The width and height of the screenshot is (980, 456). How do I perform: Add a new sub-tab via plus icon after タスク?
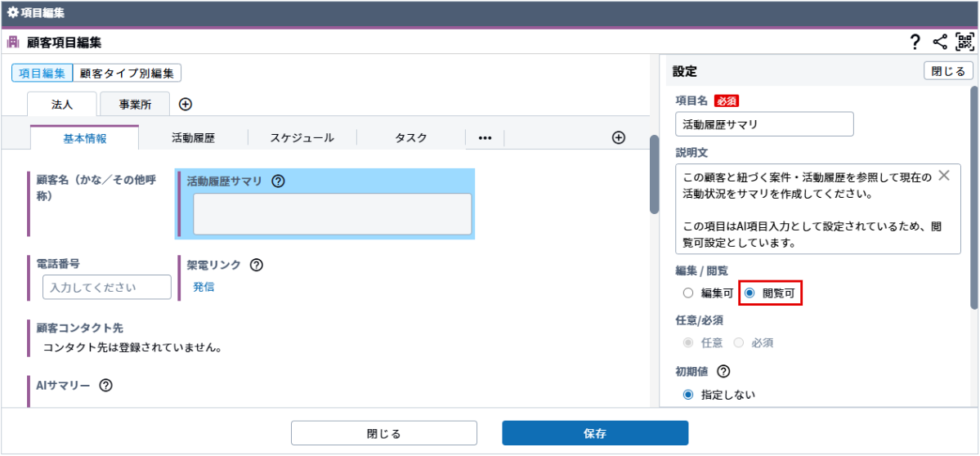coord(618,138)
